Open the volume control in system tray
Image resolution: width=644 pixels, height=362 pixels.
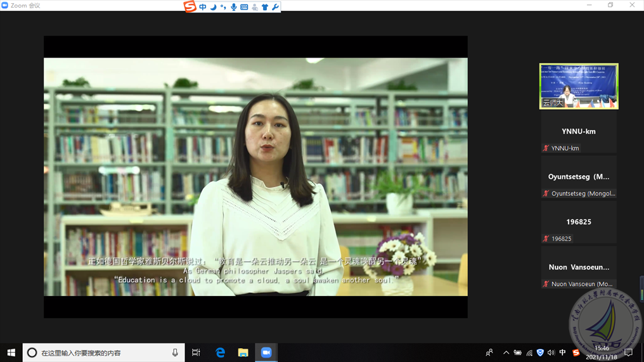coord(551,353)
